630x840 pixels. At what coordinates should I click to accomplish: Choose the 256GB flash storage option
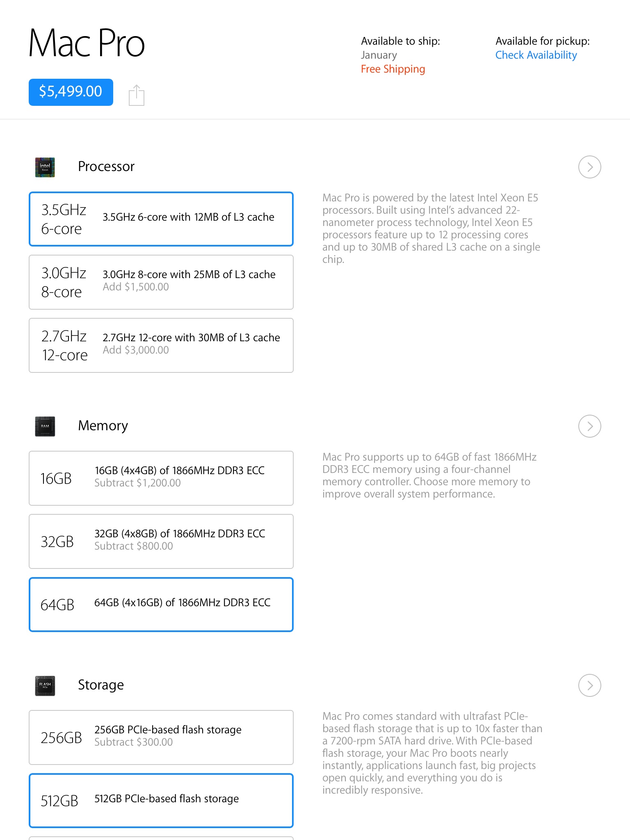(161, 737)
